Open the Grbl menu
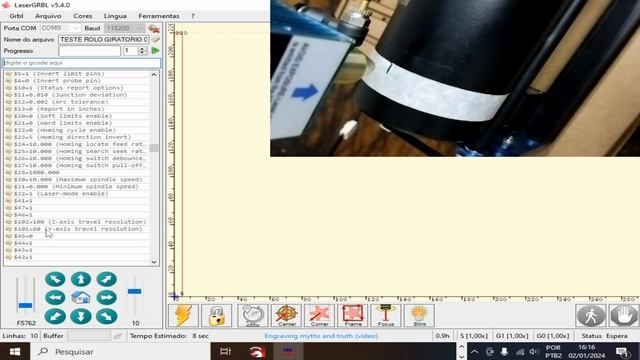The image size is (640, 360). tap(16, 16)
